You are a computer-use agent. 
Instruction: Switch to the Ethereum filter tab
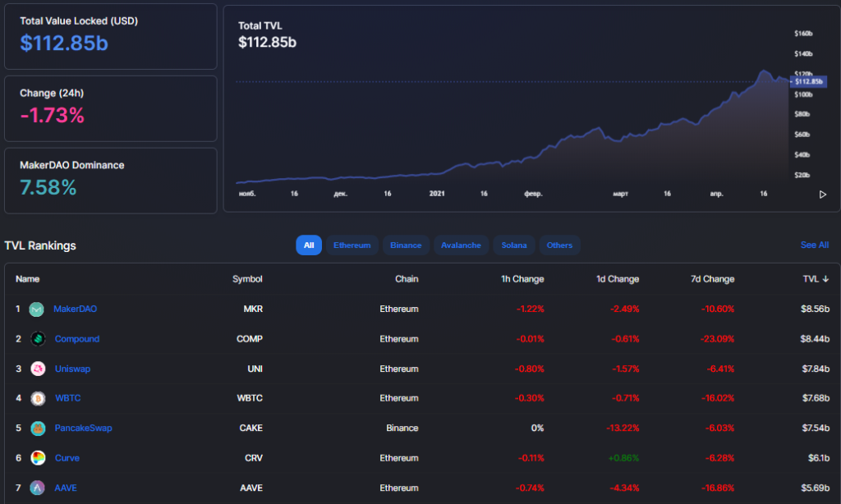click(x=352, y=245)
